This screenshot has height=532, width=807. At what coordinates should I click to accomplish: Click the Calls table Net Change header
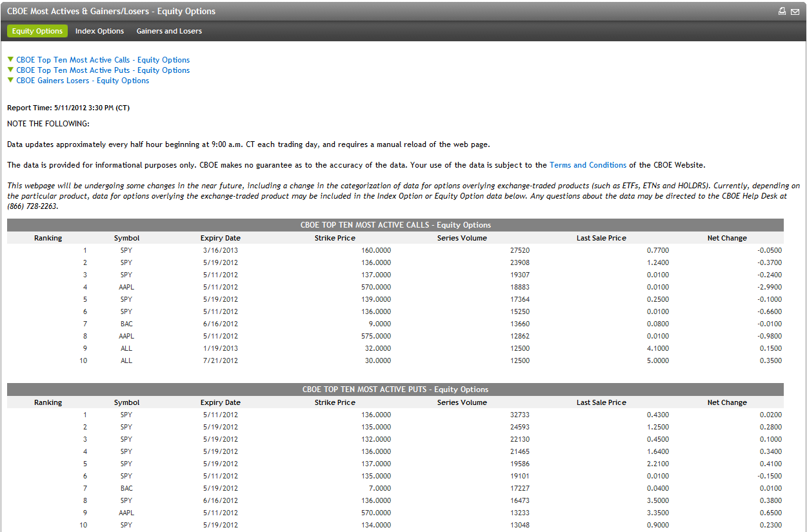coord(727,238)
